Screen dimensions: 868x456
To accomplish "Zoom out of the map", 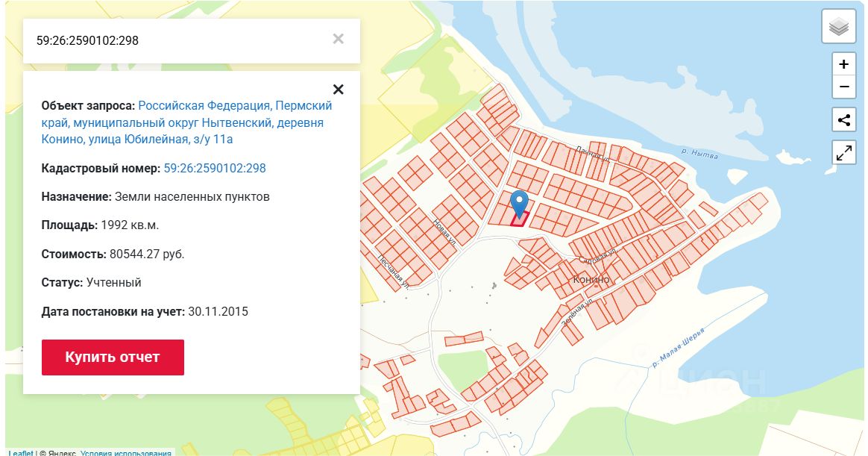I will [x=843, y=87].
